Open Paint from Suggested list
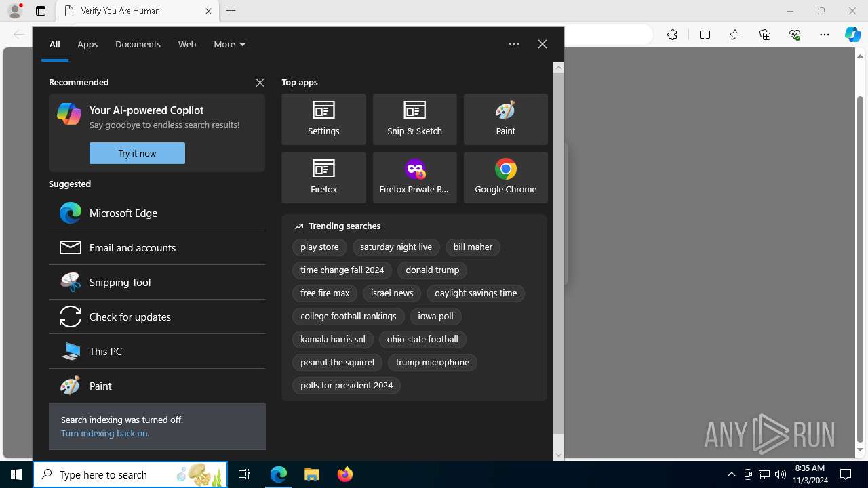This screenshot has width=868, height=488. 157,386
